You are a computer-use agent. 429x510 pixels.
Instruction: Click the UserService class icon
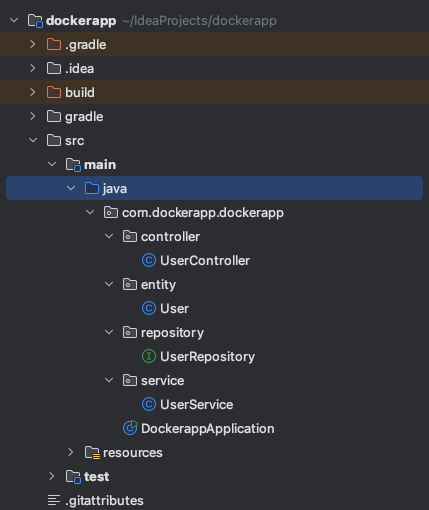(x=149, y=405)
